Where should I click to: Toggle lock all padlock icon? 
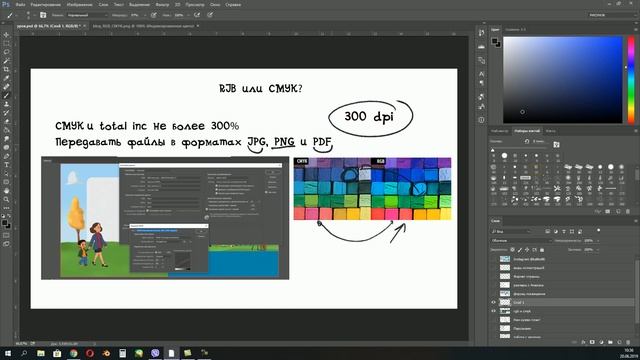[x=542, y=249]
